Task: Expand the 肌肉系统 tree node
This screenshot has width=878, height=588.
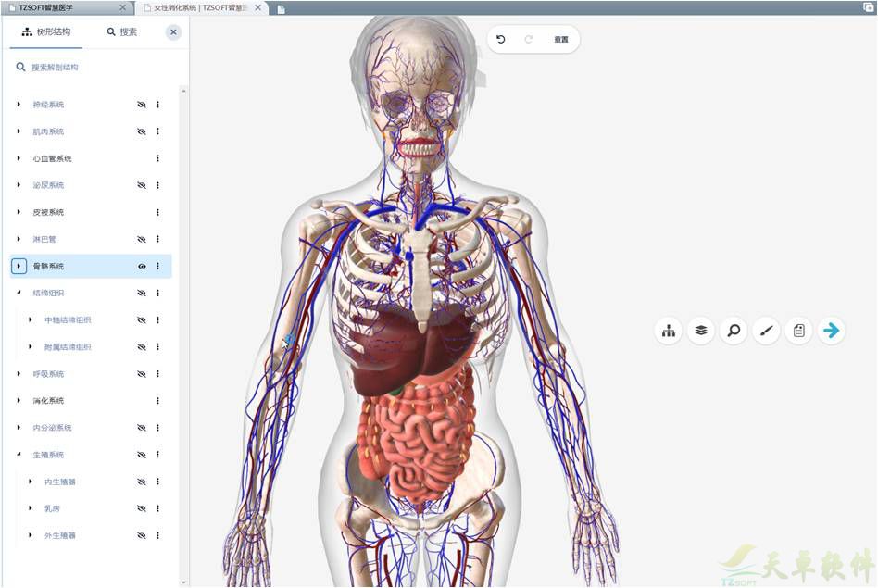Action: [19, 131]
